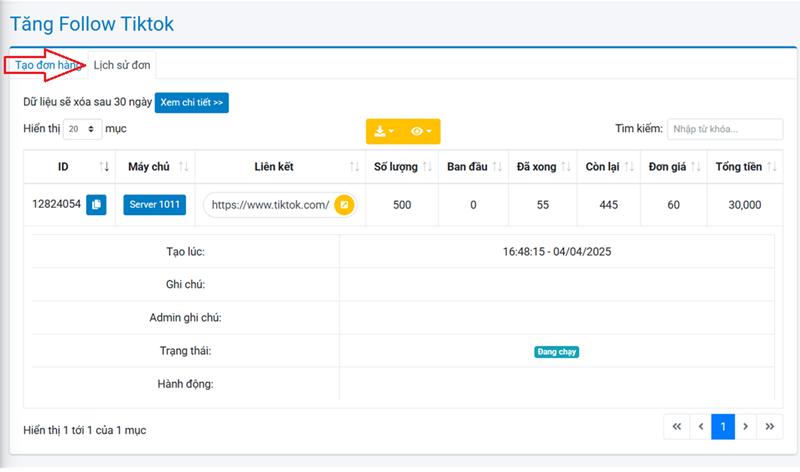Click the 445 remaining cell
Screen dimensions: 800x472
point(609,205)
